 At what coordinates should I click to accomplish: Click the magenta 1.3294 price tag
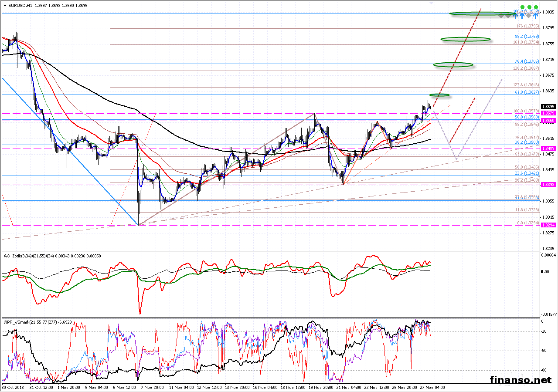point(548,225)
